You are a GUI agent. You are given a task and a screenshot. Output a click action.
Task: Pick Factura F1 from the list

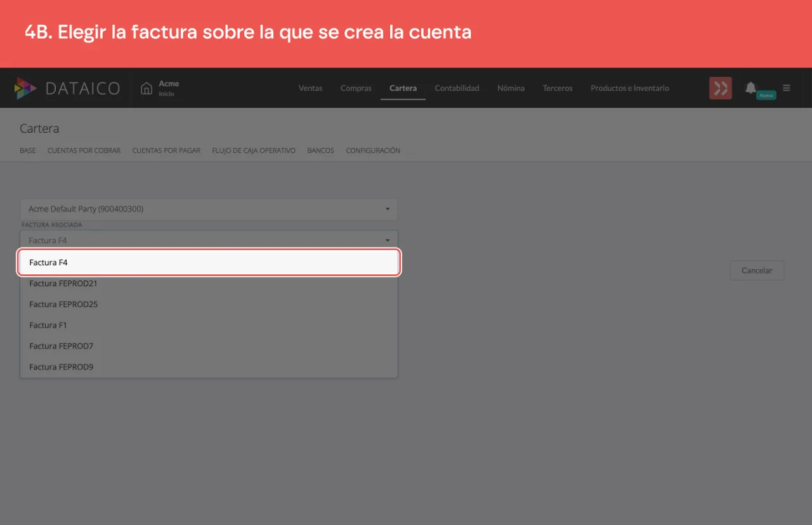209,325
